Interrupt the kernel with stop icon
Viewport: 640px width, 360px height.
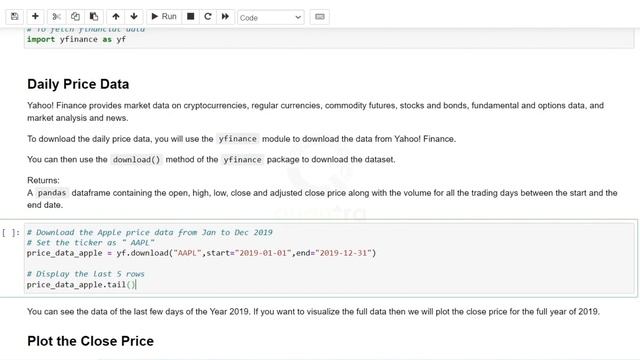point(190,17)
